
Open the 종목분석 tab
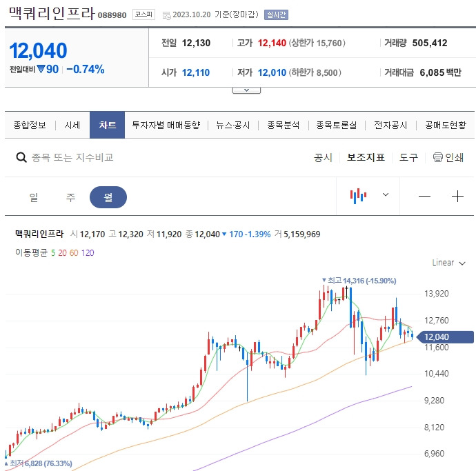284,125
